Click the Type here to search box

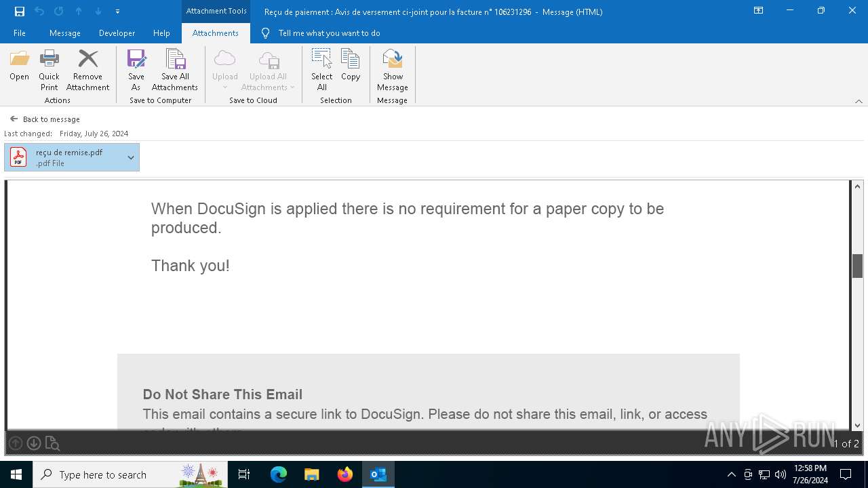(x=130, y=474)
